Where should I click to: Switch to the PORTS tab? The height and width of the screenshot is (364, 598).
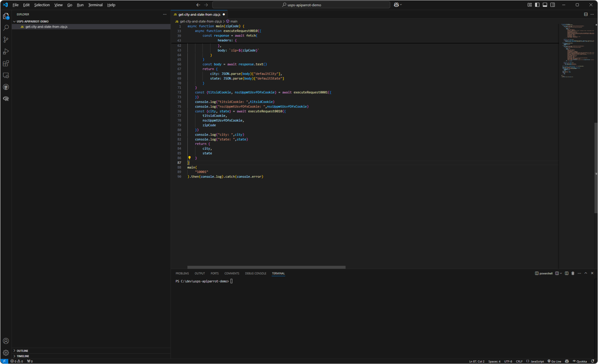coord(215,273)
